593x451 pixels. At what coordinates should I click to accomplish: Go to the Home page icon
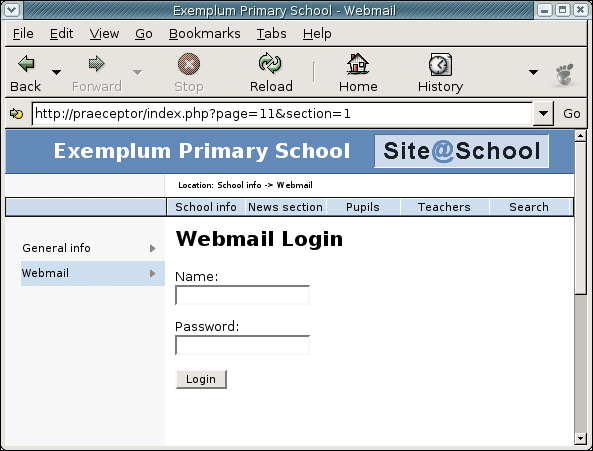tap(358, 64)
